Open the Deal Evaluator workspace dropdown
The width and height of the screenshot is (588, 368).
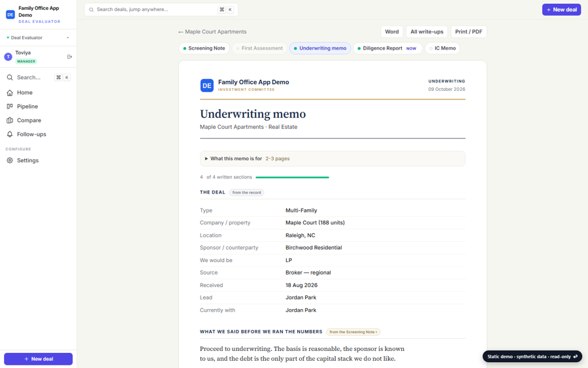pos(39,37)
